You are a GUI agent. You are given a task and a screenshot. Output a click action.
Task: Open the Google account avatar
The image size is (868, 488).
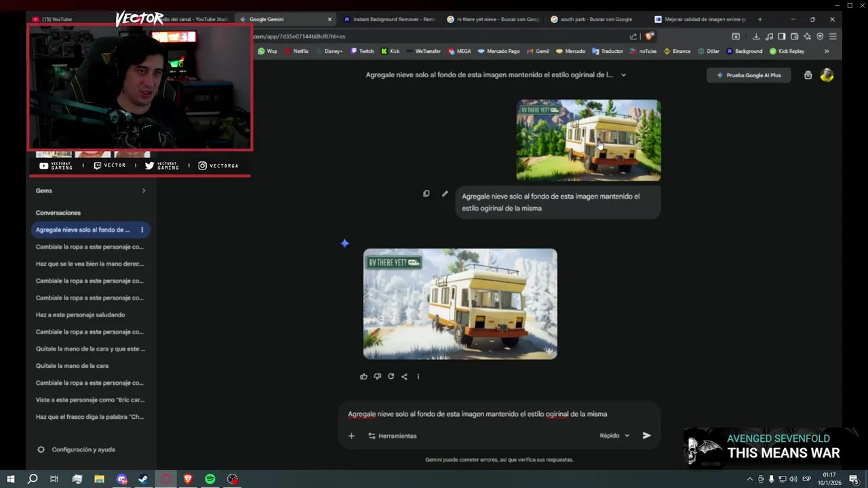pos(827,75)
